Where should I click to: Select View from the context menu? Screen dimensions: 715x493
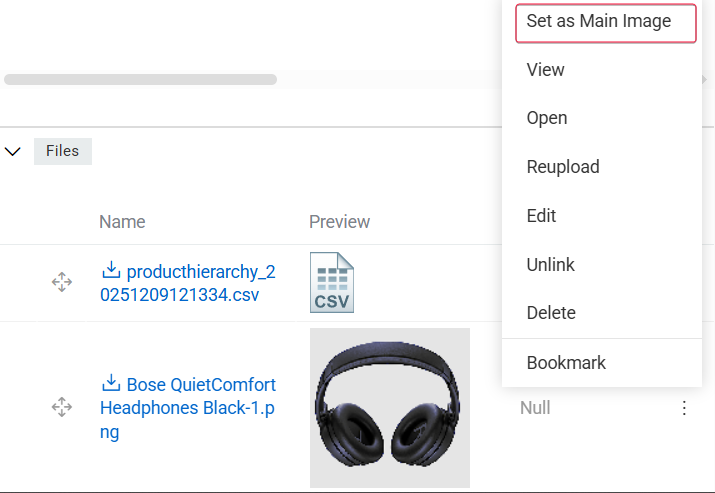coord(545,70)
